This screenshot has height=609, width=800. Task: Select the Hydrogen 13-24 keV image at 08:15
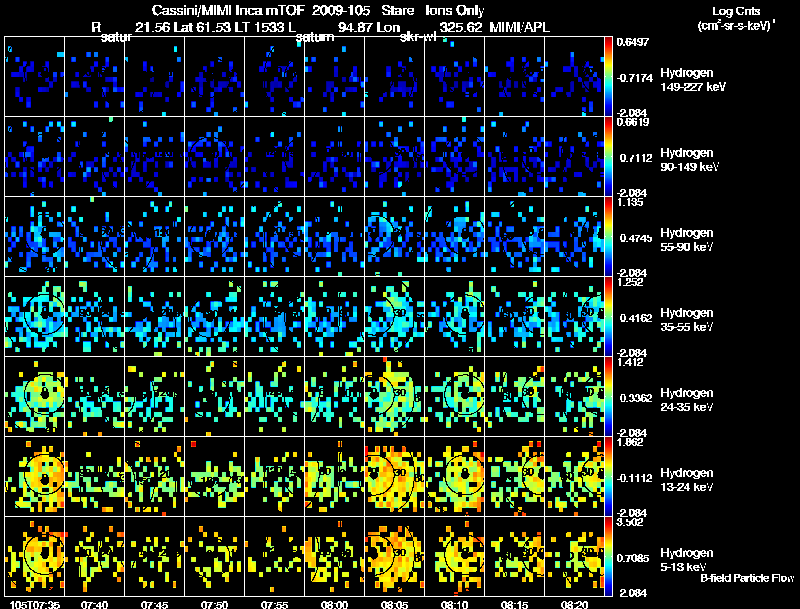point(514,476)
